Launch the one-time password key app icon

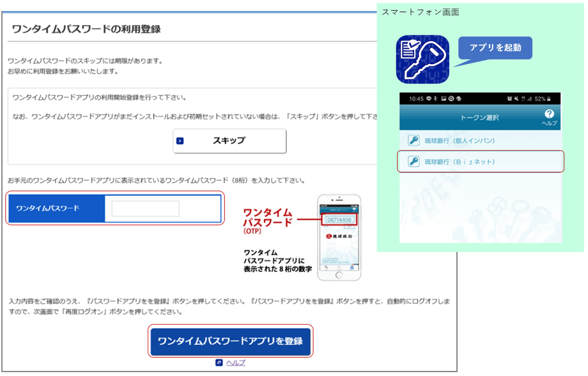click(x=422, y=59)
